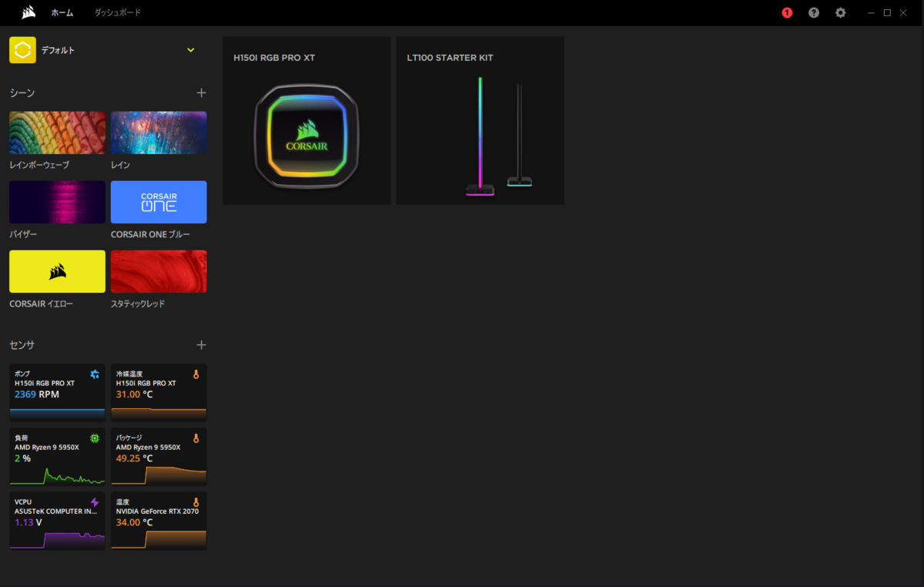Add a new scene with シーン plus

[x=202, y=92]
